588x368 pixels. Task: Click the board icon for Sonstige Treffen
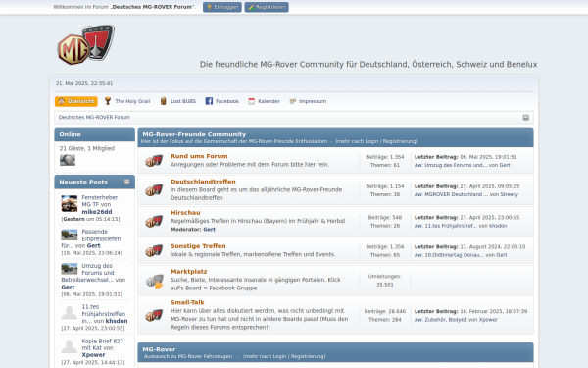pos(154,251)
